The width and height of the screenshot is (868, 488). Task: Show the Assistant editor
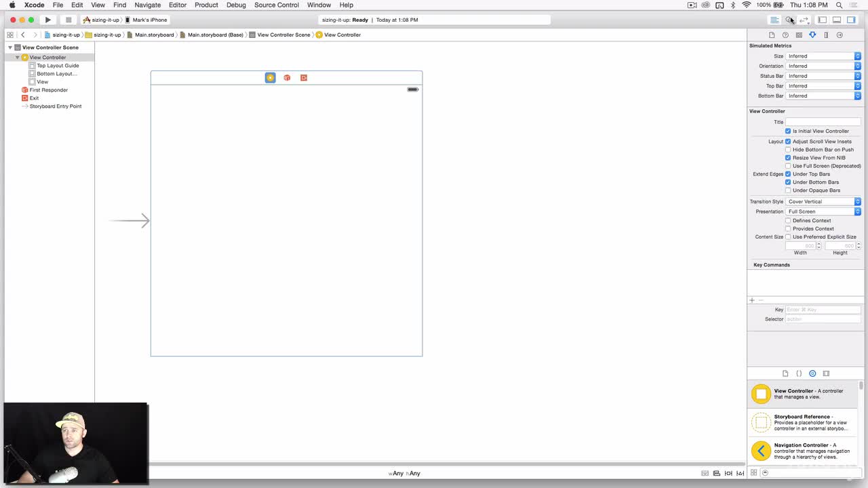[789, 20]
